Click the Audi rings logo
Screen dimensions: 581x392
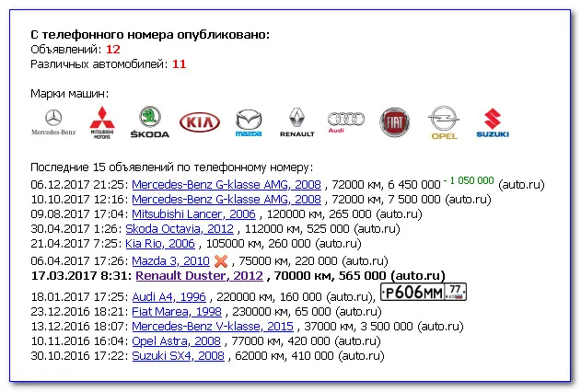point(345,122)
